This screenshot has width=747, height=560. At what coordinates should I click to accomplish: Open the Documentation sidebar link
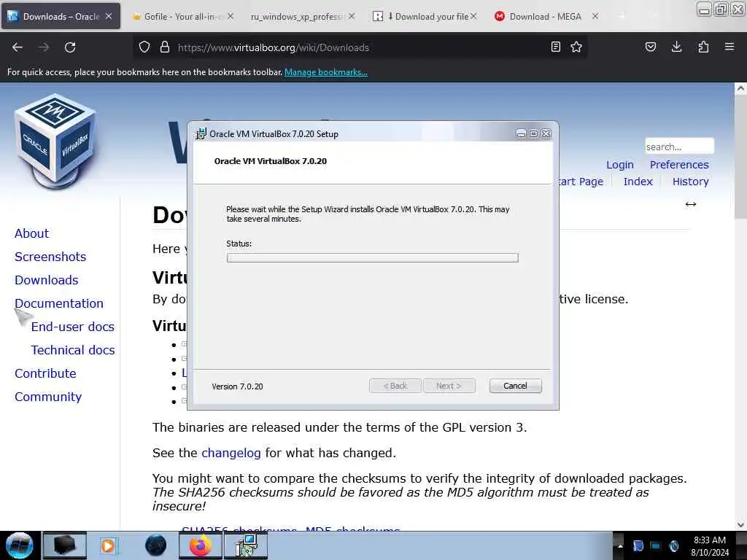(x=59, y=303)
